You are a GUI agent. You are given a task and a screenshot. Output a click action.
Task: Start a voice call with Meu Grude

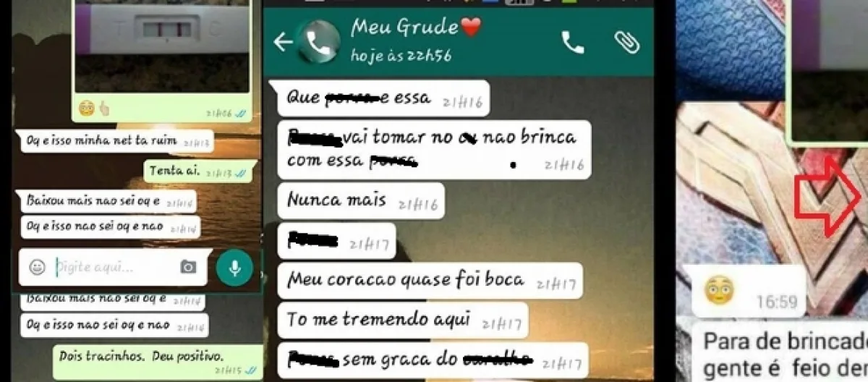point(573,43)
